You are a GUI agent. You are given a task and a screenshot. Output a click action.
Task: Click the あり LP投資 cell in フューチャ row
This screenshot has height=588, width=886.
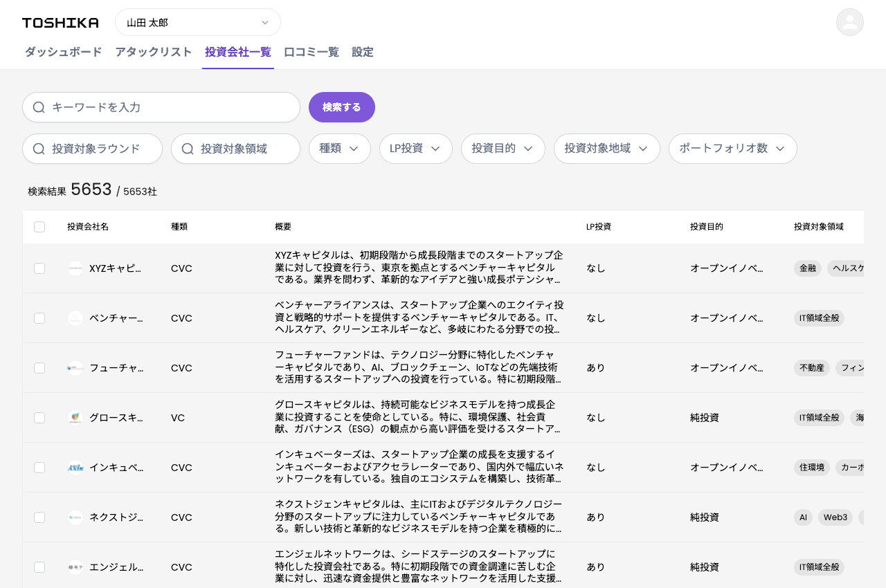[x=596, y=368]
